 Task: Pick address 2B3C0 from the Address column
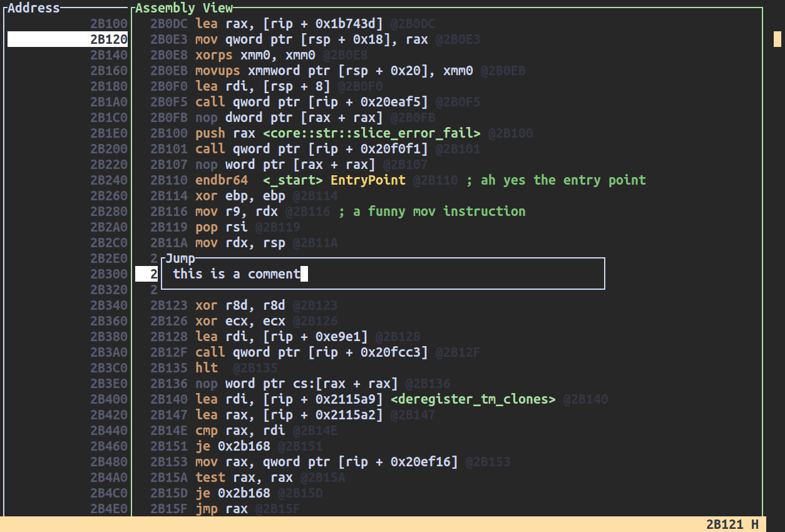coord(109,368)
